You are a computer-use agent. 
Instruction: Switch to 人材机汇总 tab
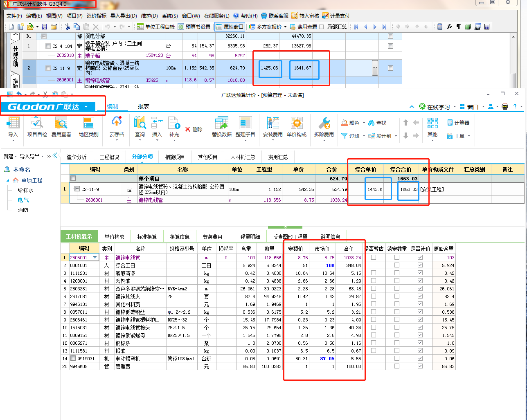point(243,157)
